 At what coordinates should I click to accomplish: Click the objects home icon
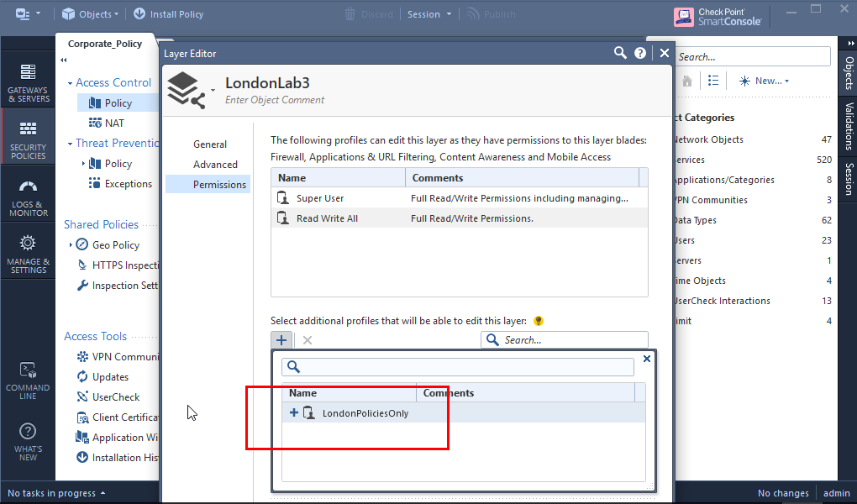687,81
